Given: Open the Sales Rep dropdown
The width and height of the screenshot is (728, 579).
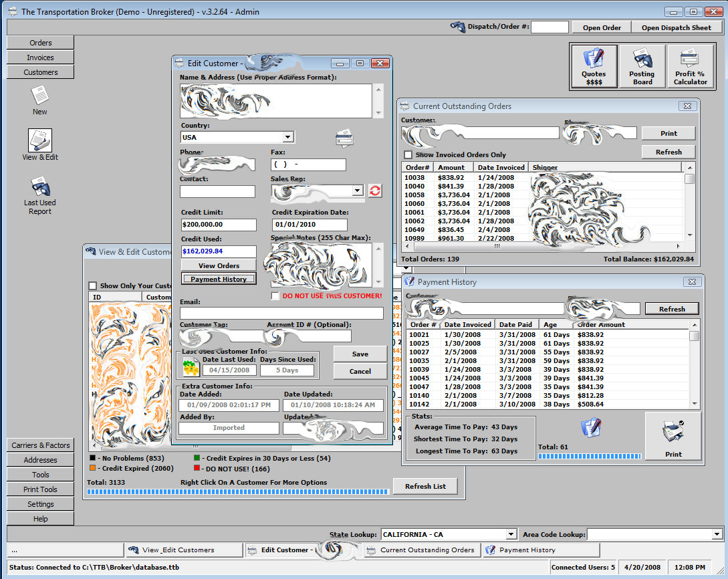Looking at the screenshot, I should 357,191.
